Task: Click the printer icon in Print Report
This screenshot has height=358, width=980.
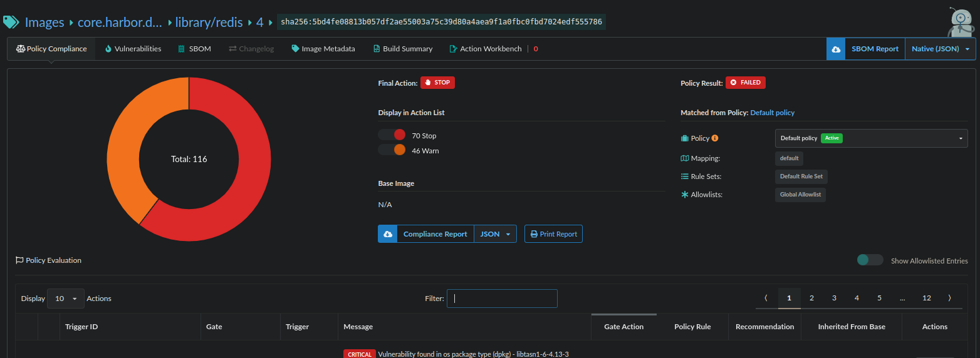Action: click(534, 234)
